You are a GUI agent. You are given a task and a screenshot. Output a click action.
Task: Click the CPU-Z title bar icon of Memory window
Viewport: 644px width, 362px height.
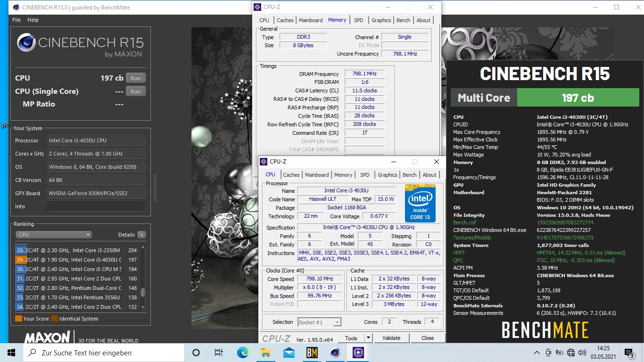[x=257, y=7]
